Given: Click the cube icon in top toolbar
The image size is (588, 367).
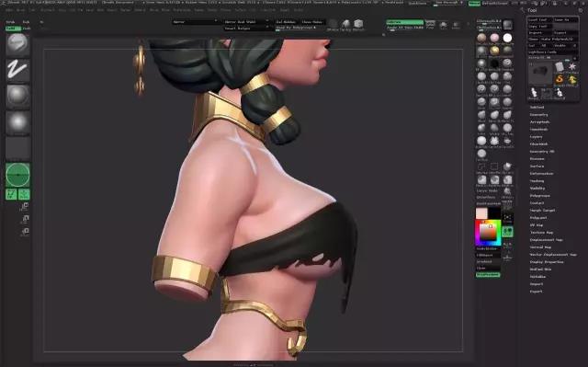Looking at the screenshot, I should (358, 24).
